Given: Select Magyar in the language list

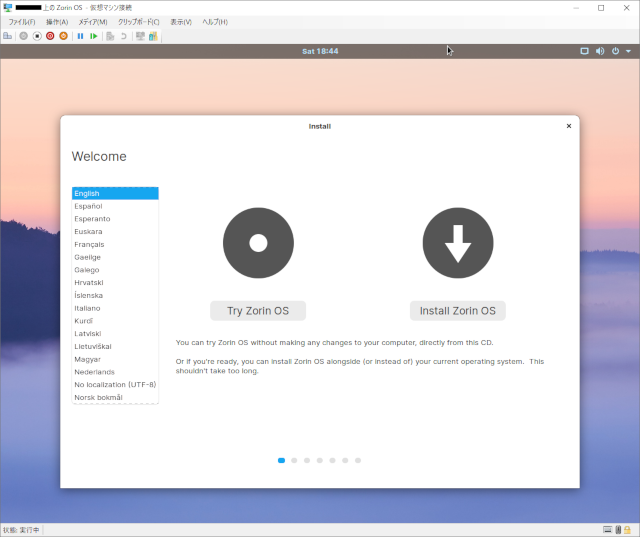Looking at the screenshot, I should [x=115, y=359].
